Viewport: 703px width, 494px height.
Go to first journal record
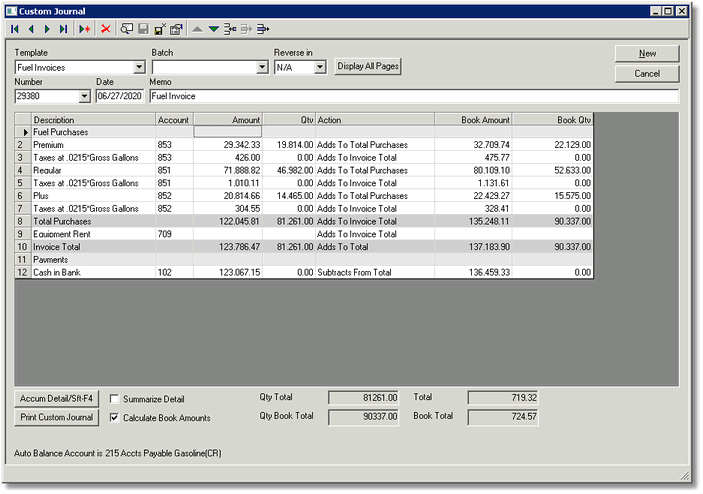15,29
